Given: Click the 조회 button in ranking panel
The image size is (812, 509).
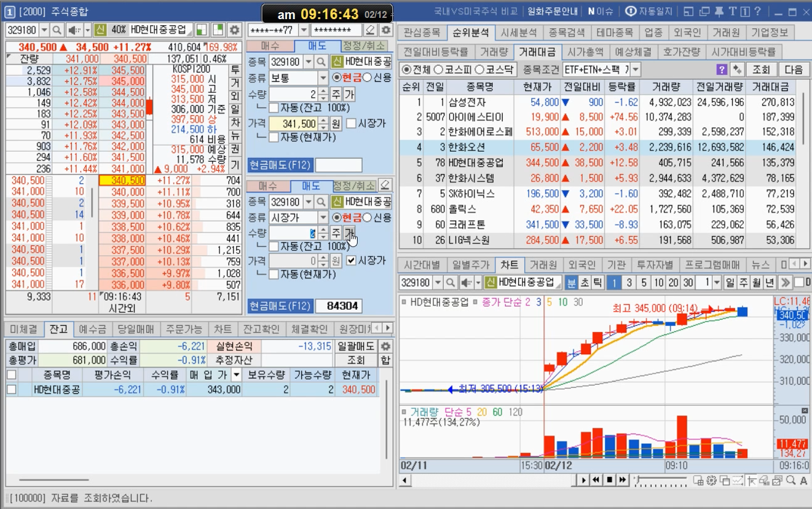Looking at the screenshot, I should [761, 69].
